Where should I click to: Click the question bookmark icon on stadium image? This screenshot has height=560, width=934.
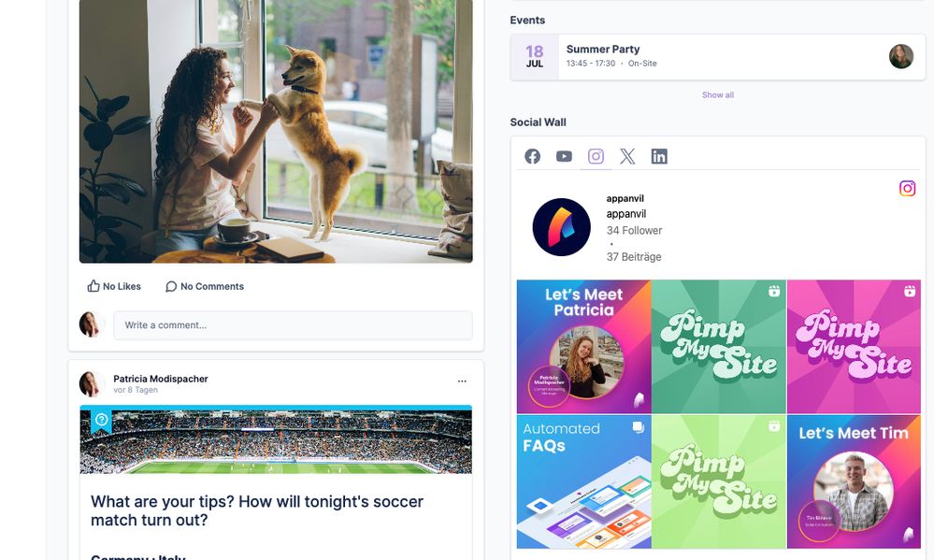(x=101, y=421)
